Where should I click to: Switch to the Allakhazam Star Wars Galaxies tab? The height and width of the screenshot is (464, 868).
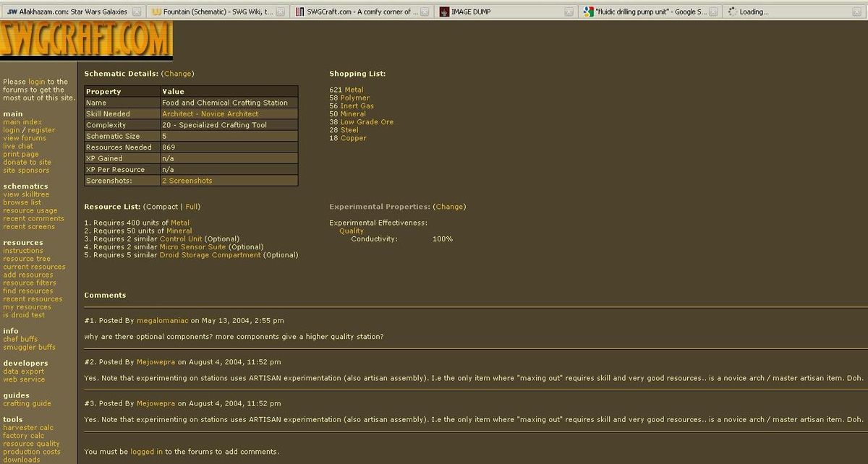[69, 12]
